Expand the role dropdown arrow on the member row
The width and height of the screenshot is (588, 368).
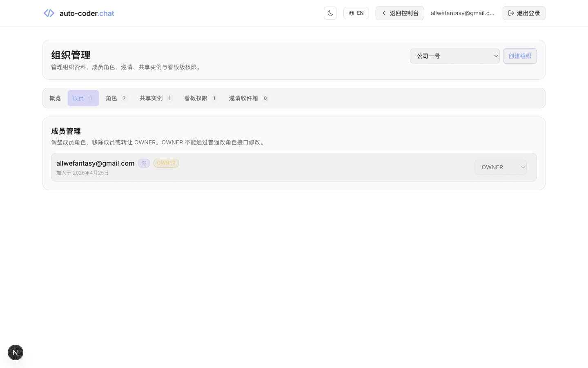523,167
